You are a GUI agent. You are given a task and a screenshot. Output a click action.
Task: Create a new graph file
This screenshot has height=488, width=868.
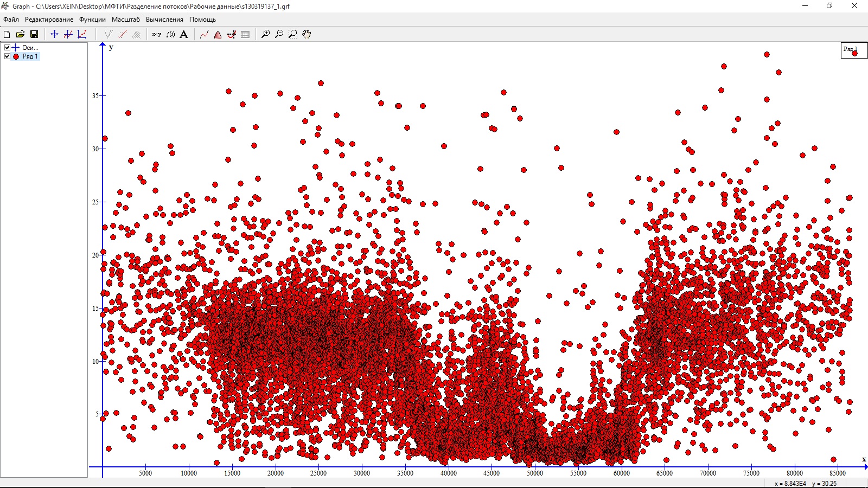(x=7, y=34)
